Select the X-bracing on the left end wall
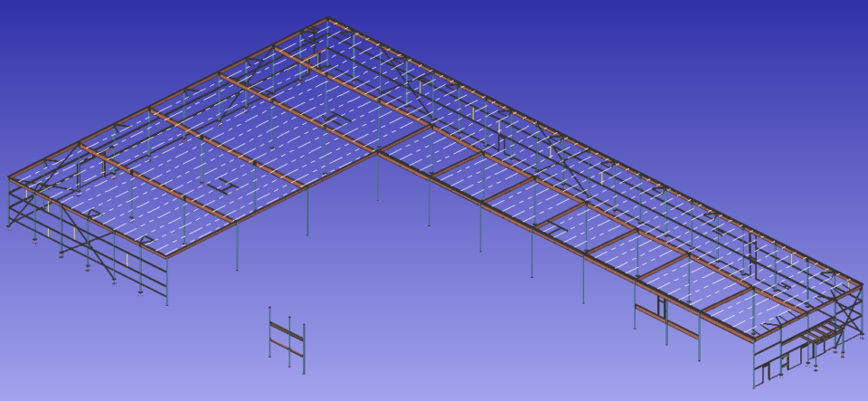The width and height of the screenshot is (868, 401). [90, 242]
